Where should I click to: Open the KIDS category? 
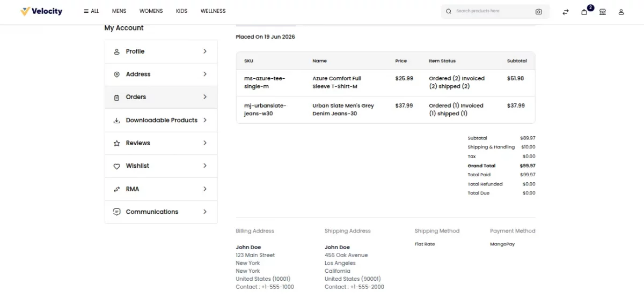tap(181, 11)
